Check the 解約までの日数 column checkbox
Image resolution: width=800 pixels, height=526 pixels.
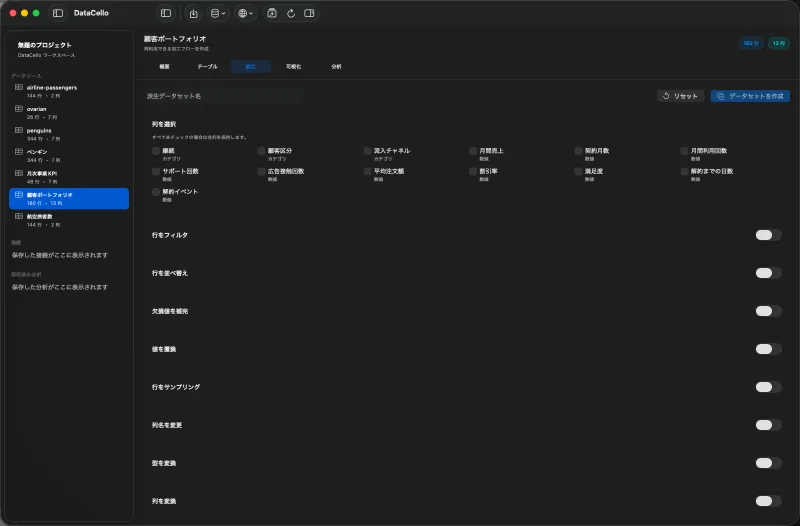[685, 171]
